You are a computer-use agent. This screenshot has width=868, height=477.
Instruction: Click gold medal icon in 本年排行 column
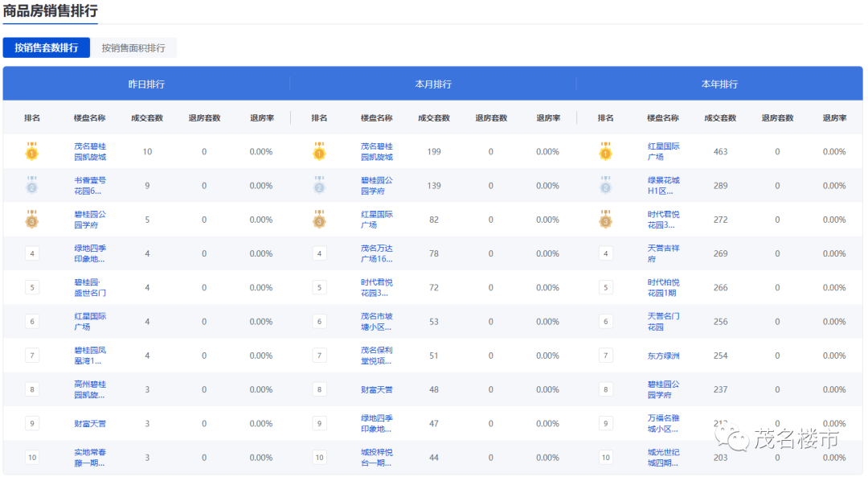point(606,151)
